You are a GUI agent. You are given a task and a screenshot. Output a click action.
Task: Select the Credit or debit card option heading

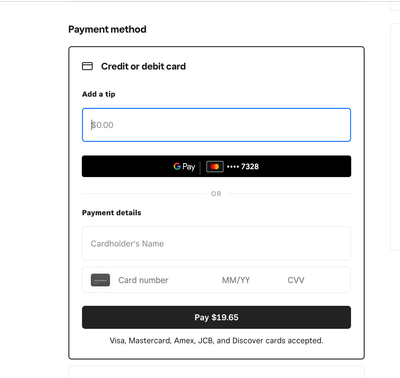[143, 66]
